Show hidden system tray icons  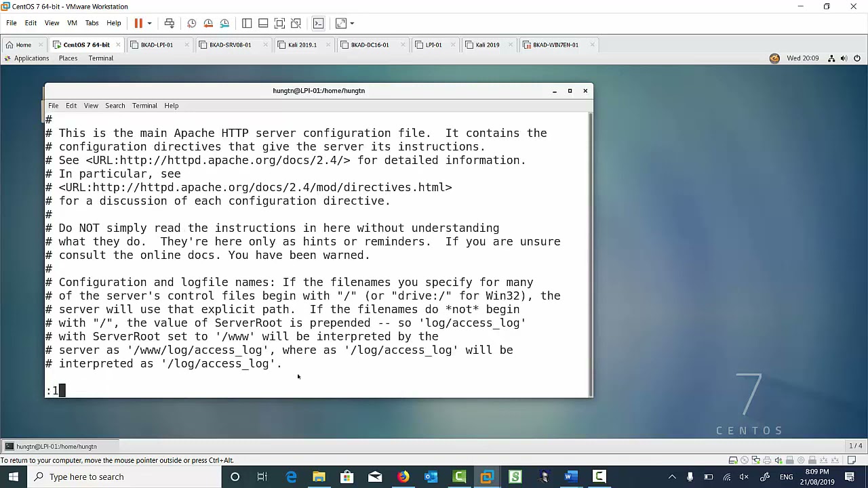coord(672,476)
